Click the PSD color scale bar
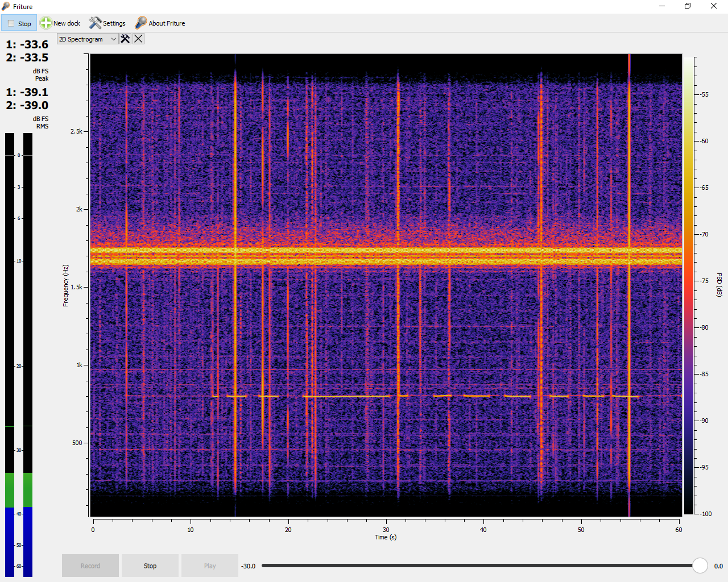Image resolution: width=728 pixels, height=582 pixels. pyautogui.click(x=688, y=285)
